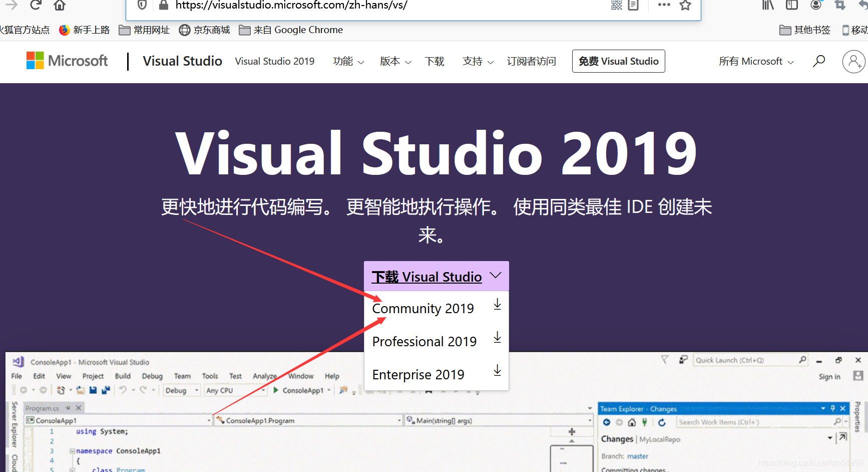
Task: Open Visual Studio 2019 nav link
Action: tap(275, 61)
